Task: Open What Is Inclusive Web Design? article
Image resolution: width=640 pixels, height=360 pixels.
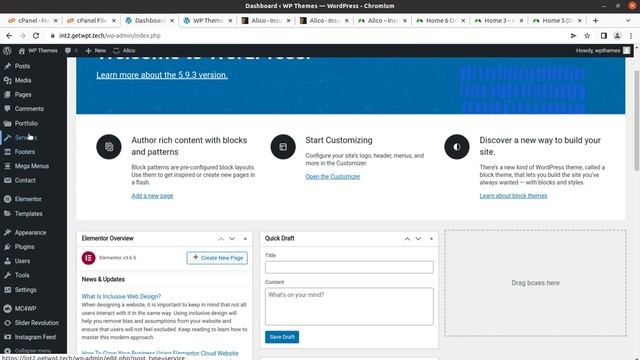Action: [x=121, y=297]
